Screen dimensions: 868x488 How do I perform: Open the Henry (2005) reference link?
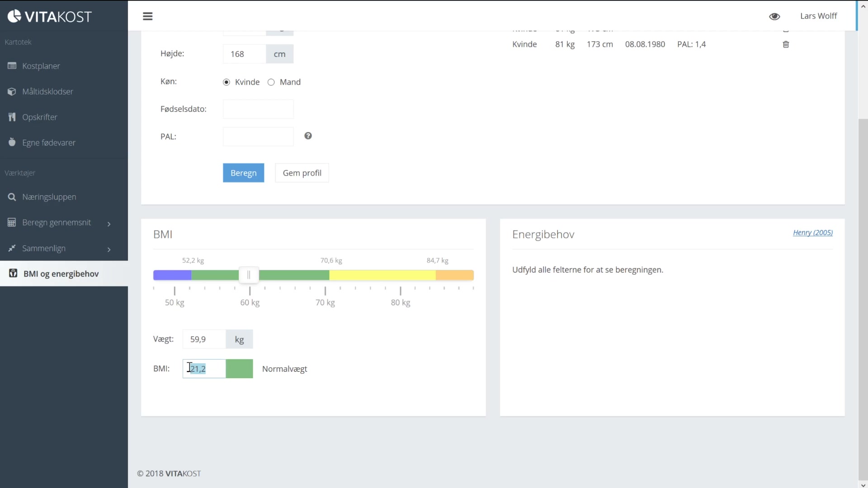812,233
